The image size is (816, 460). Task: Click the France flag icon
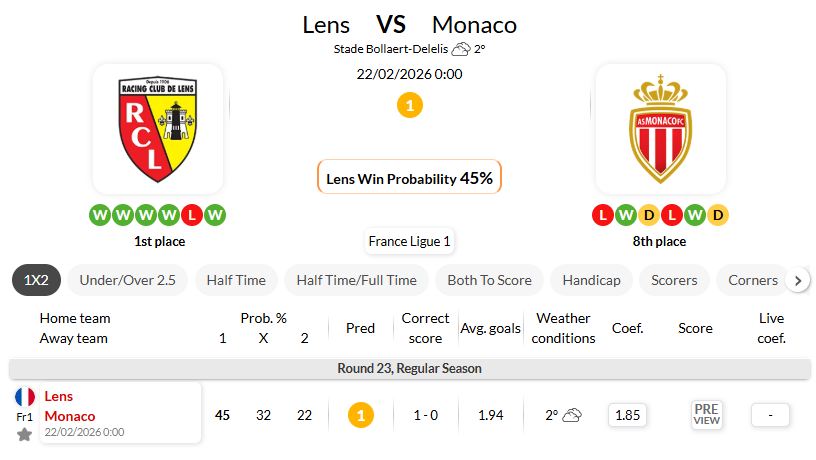click(x=25, y=397)
